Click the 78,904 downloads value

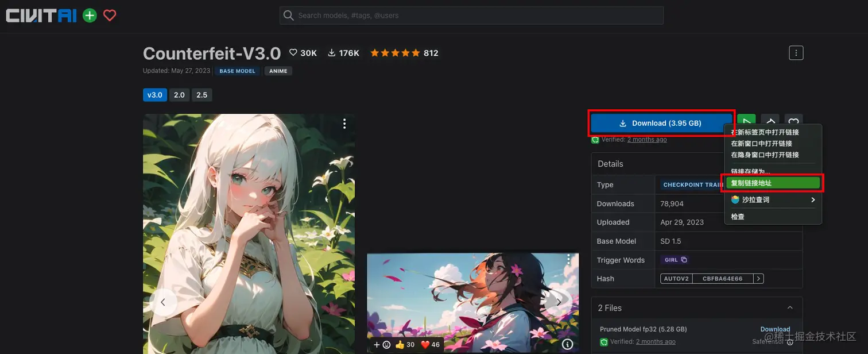(x=672, y=203)
